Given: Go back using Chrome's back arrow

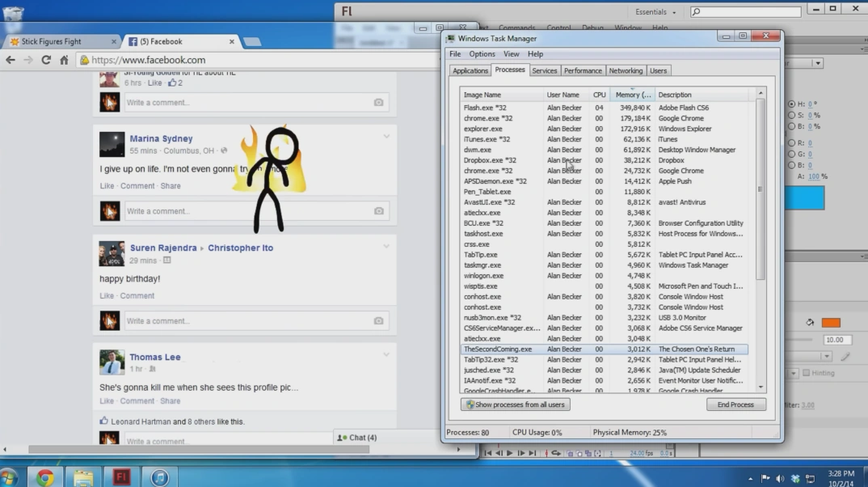Looking at the screenshot, I should 11,60.
